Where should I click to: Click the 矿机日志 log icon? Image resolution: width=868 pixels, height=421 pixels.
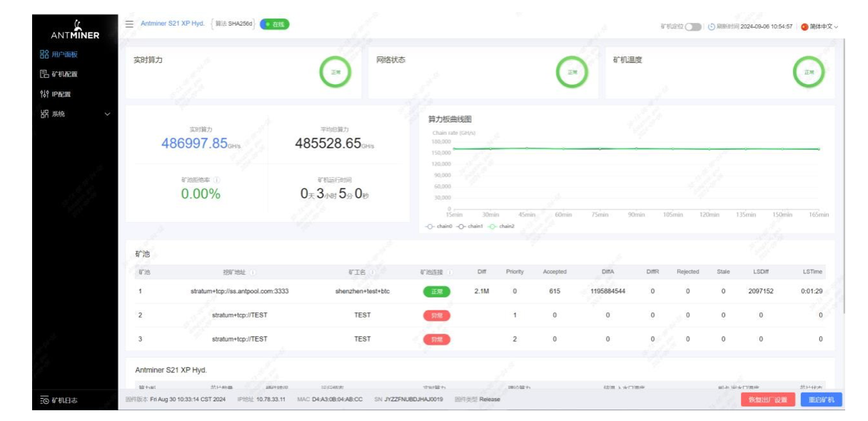pyautogui.click(x=44, y=400)
